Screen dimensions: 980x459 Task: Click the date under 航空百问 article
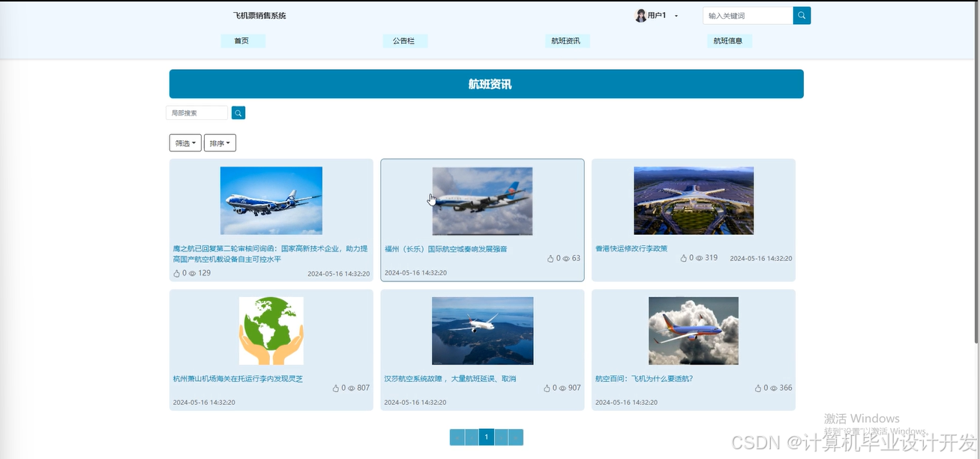(627, 403)
